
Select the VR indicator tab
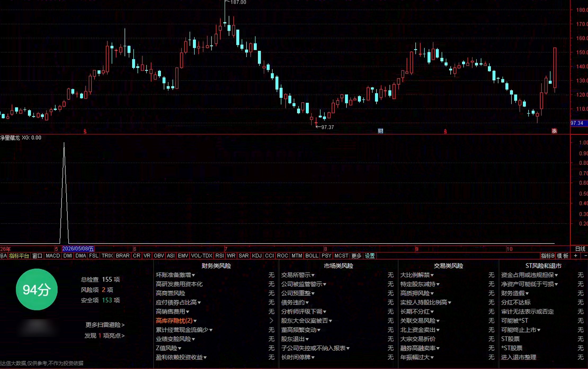(147, 256)
